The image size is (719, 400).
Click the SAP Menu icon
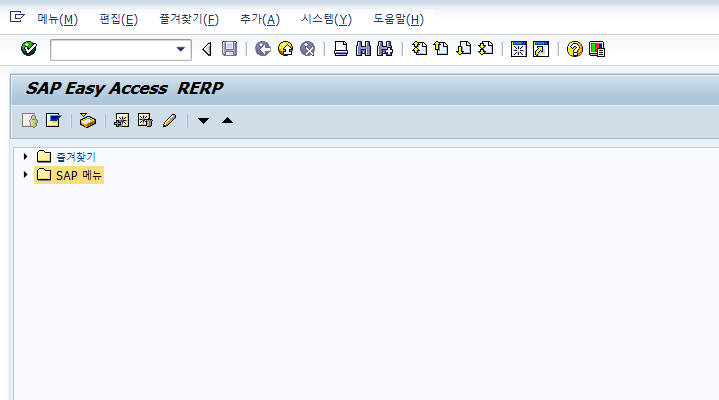53,121
